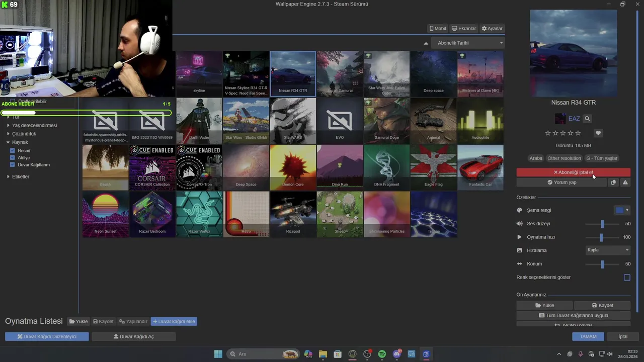The height and width of the screenshot is (362, 644).
Task: Click the playlist Duvar kağıdı ekle button
Action: point(174,321)
